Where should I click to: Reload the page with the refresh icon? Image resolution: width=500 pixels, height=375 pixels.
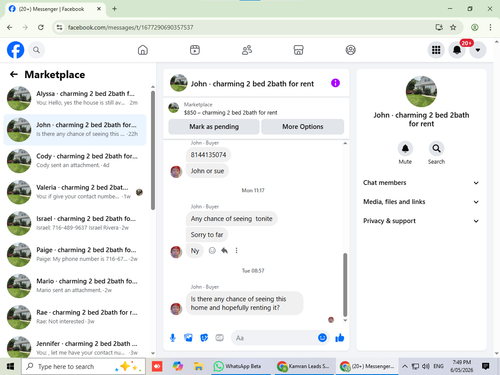(x=41, y=27)
